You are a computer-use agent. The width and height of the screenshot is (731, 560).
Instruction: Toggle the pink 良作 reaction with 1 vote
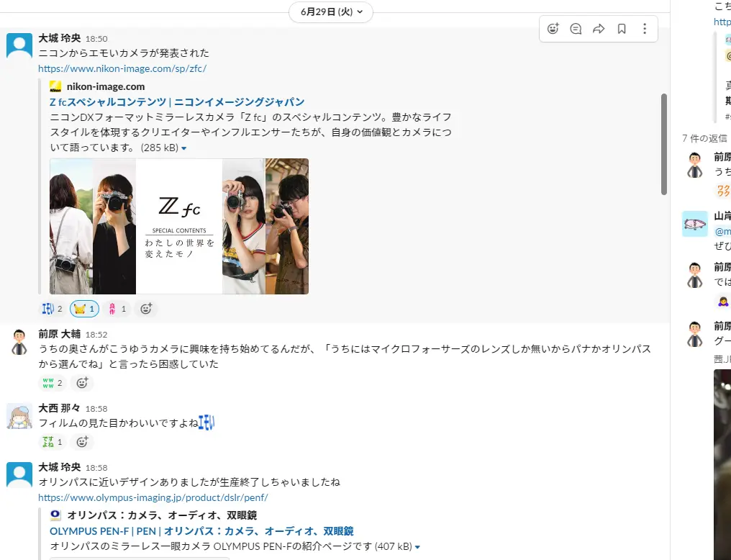(x=117, y=309)
